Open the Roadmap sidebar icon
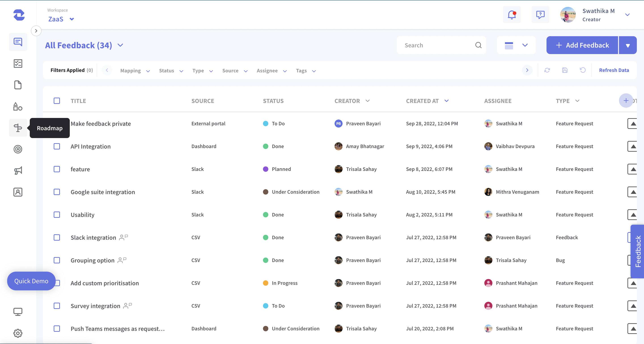 [x=18, y=128]
